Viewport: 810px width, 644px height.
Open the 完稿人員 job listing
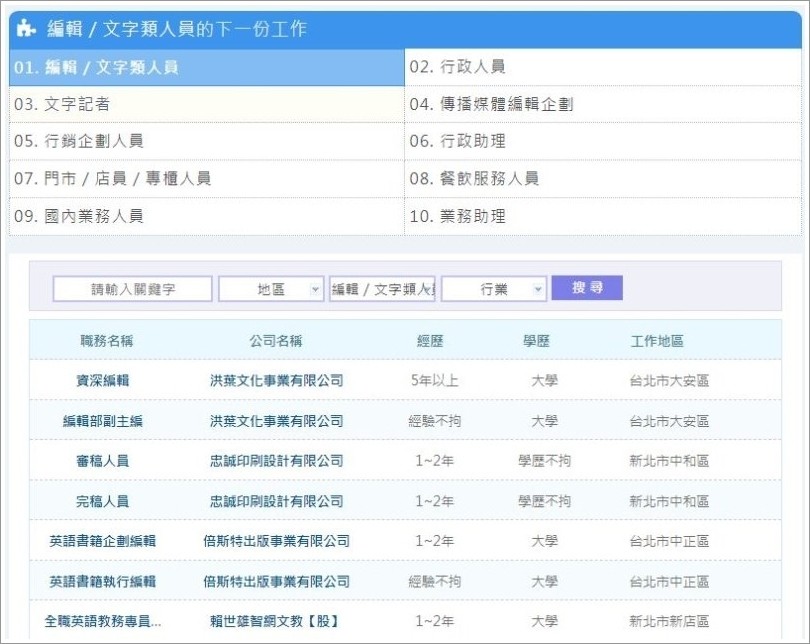(103, 501)
